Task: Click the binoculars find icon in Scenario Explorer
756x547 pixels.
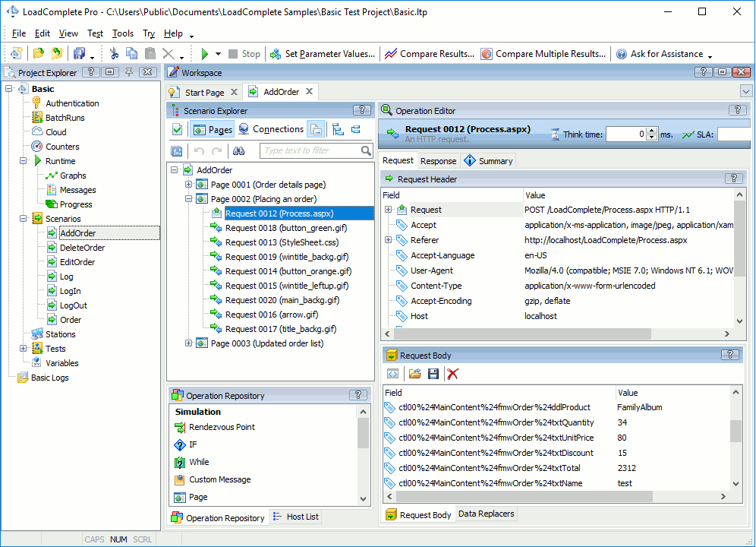Action: pyautogui.click(x=238, y=151)
